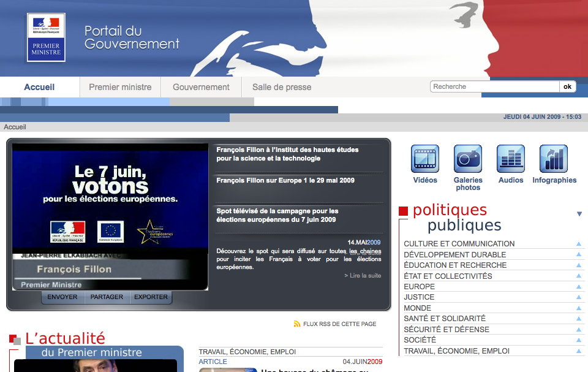Click the EXPORTER video control button
588x372 pixels.
click(151, 297)
